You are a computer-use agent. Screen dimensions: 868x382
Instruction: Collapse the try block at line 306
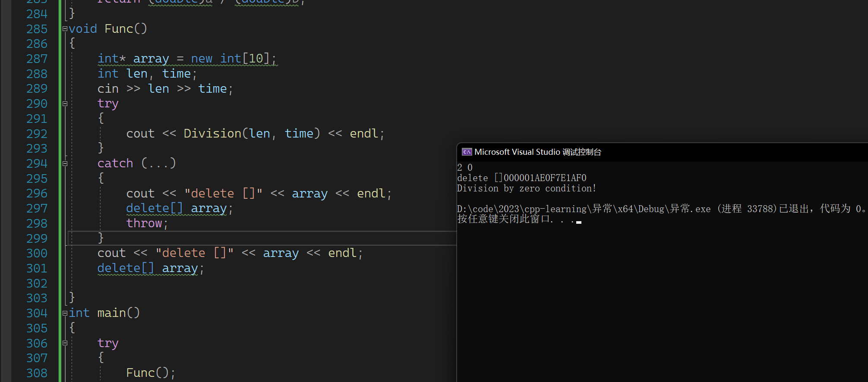pos(65,343)
